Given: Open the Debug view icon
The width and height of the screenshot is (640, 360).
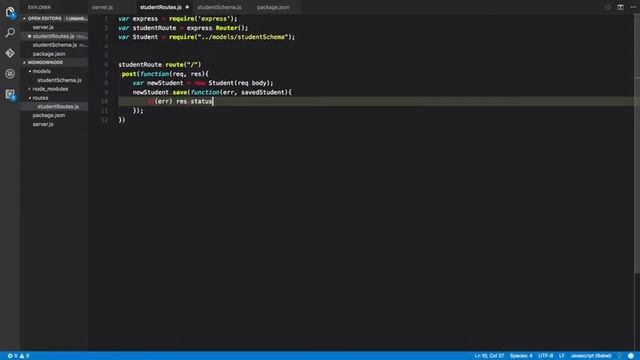Looking at the screenshot, I should pyautogui.click(x=10, y=73).
